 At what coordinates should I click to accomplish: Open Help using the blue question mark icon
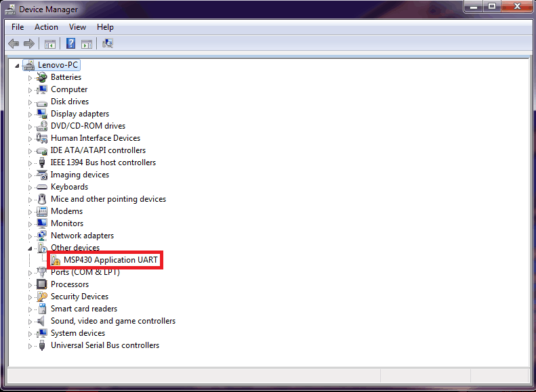(x=70, y=44)
